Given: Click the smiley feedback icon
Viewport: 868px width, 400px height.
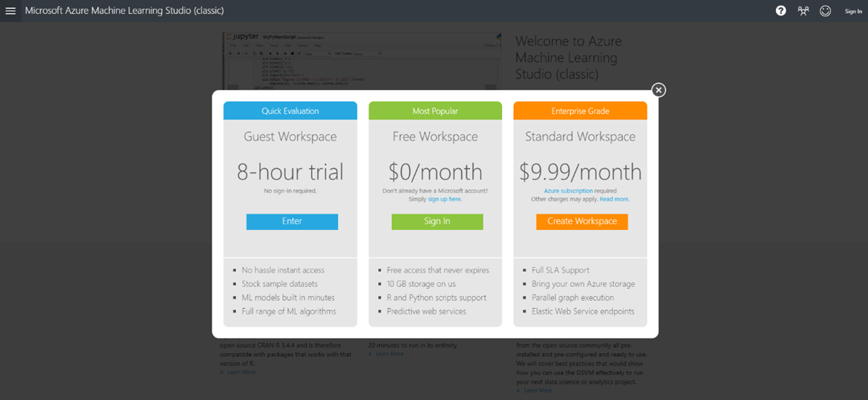Looking at the screenshot, I should [826, 11].
